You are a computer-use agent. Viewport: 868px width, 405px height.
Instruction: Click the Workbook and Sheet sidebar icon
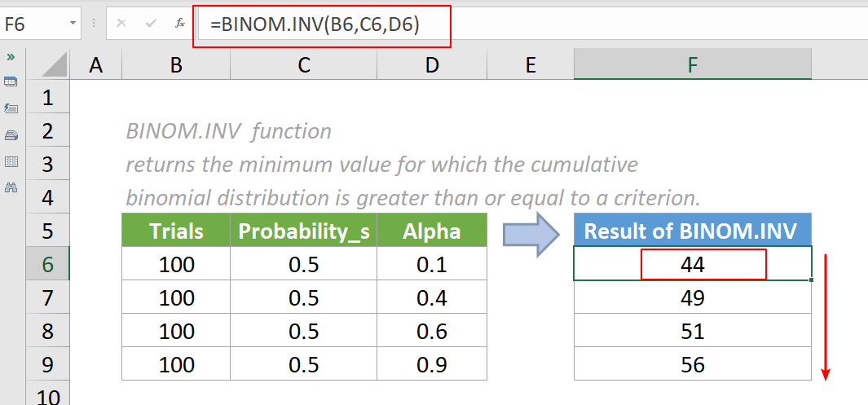pos(11,81)
